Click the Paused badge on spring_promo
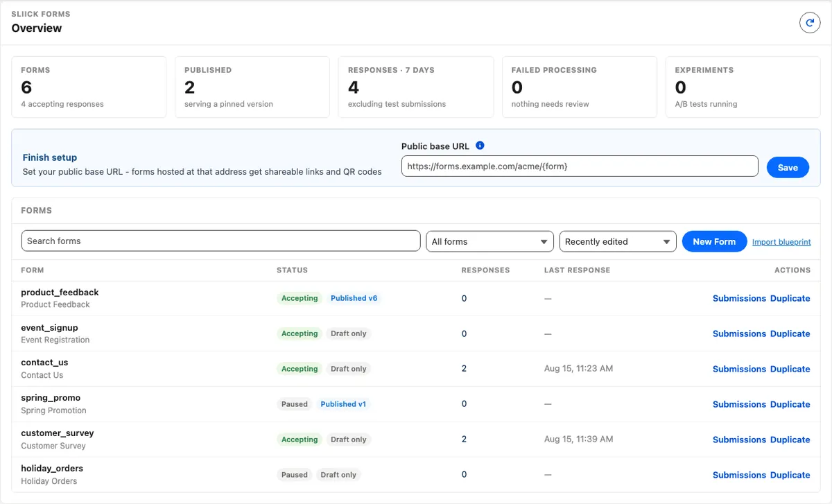The height and width of the screenshot is (504, 832). click(295, 404)
